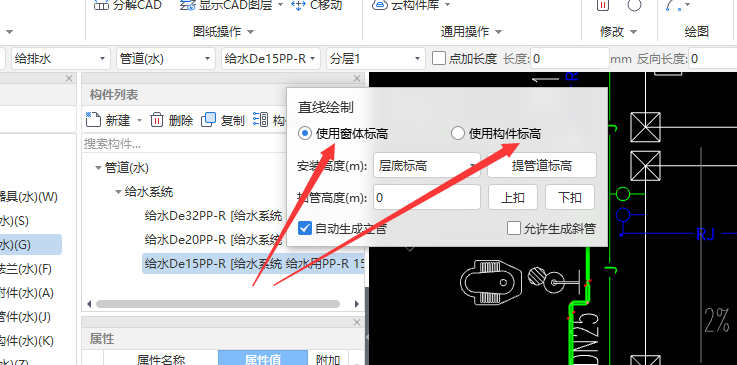The width and height of the screenshot is (737, 365).
Task: Click the component list horizontal scrollbar
Action: point(218,304)
